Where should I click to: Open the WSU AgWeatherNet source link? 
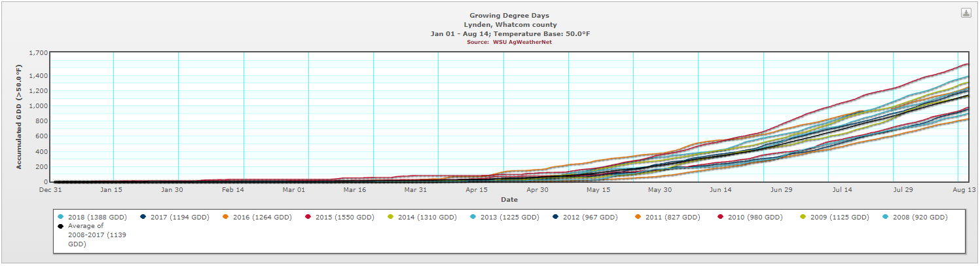click(x=523, y=42)
